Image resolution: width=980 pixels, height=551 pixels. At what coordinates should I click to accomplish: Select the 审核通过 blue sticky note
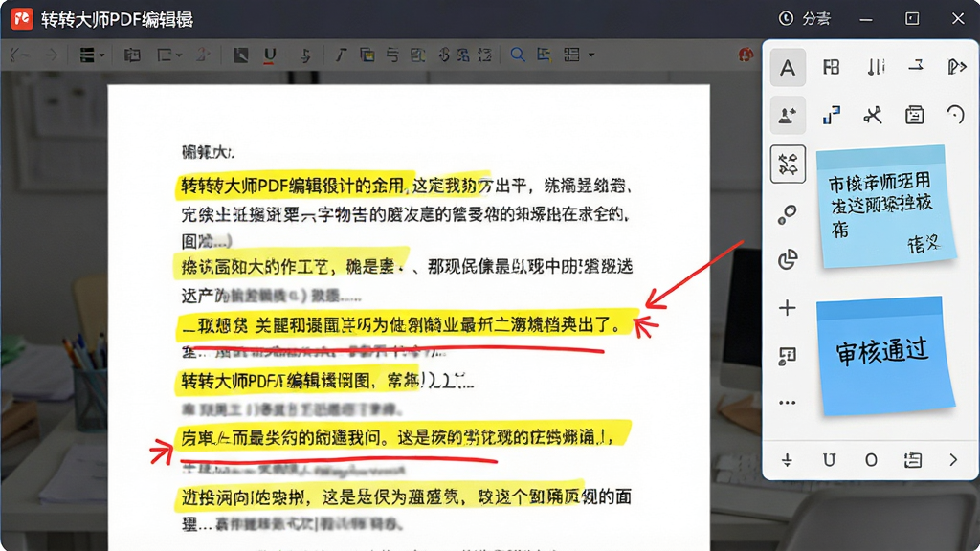click(885, 354)
